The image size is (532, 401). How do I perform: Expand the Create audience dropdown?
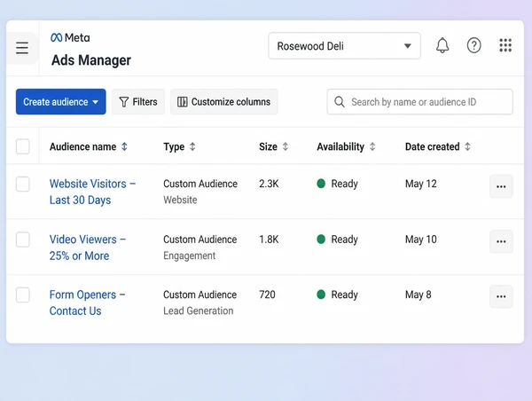[60, 102]
